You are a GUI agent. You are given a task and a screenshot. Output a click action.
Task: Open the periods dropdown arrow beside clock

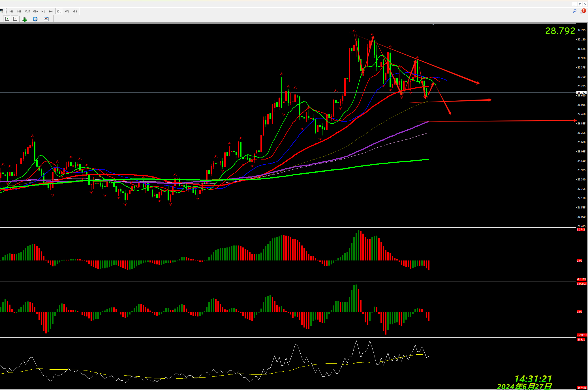[40, 19]
